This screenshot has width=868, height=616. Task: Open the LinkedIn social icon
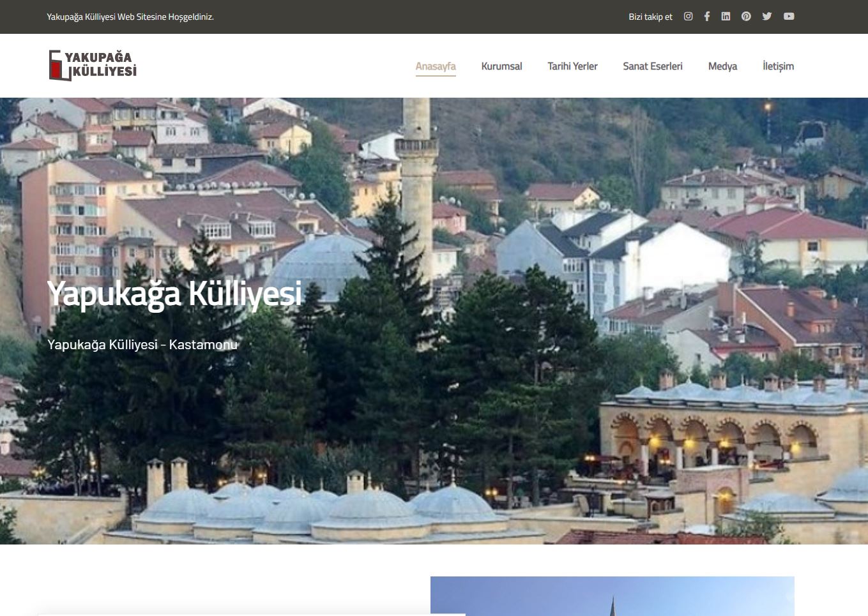pos(726,17)
